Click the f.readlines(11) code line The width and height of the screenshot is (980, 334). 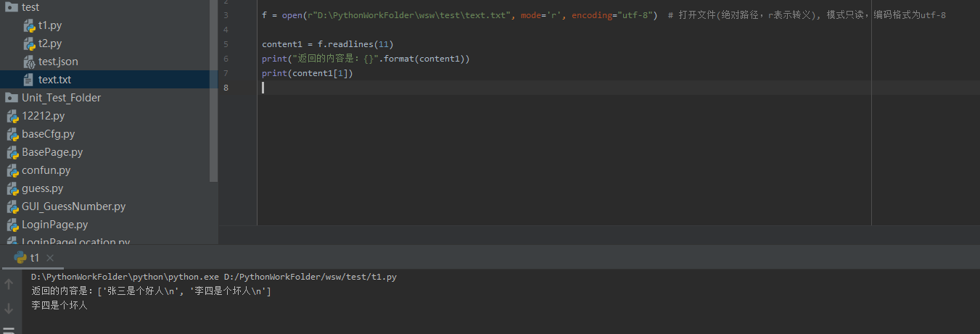[328, 44]
